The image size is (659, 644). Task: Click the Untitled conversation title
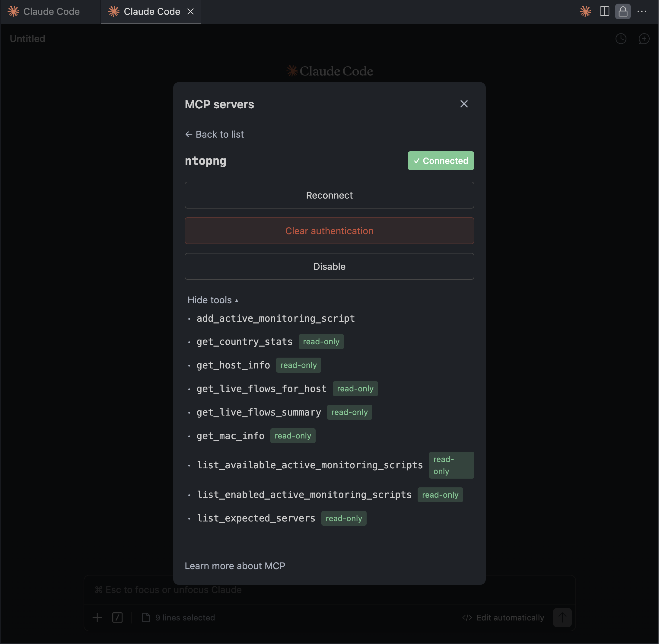point(27,39)
